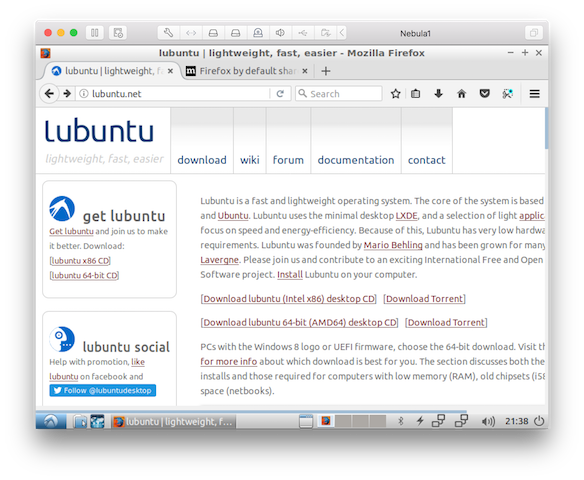
Task: Click Download Torrent beside AMD64 link
Action: coord(446,322)
